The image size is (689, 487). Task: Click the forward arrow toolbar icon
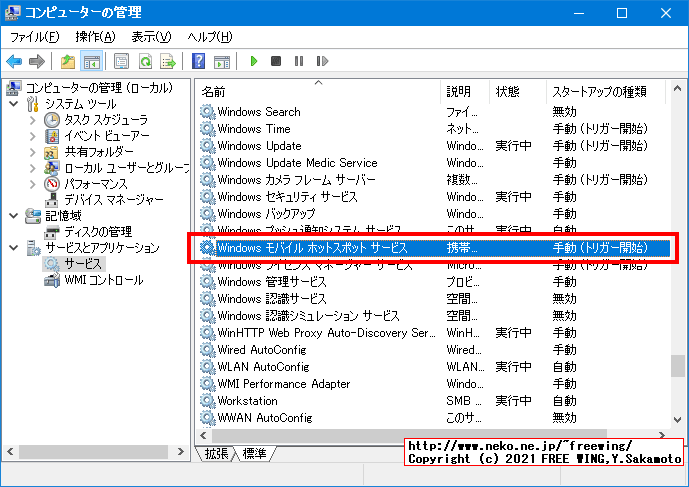coord(36,61)
